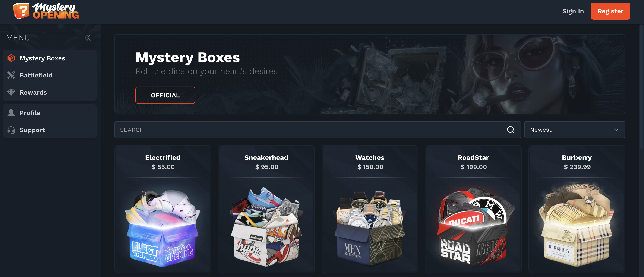Open the Newest sort dropdown

[575, 130]
